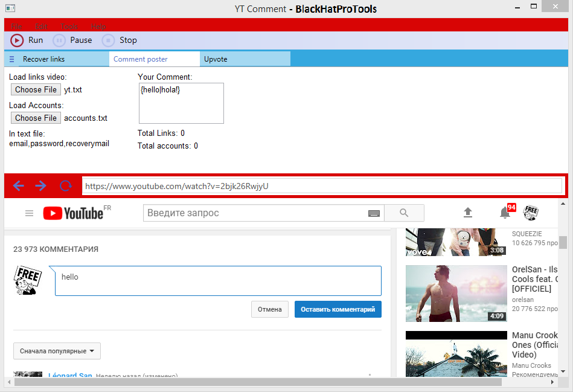
Task: Open the on-screen keyboard in YouTube search
Action: pyautogui.click(x=374, y=213)
